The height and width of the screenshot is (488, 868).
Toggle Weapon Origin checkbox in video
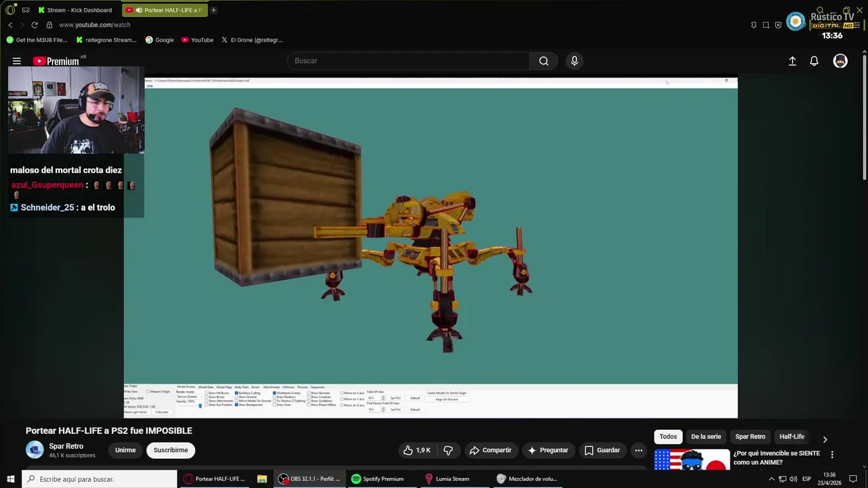(148, 392)
